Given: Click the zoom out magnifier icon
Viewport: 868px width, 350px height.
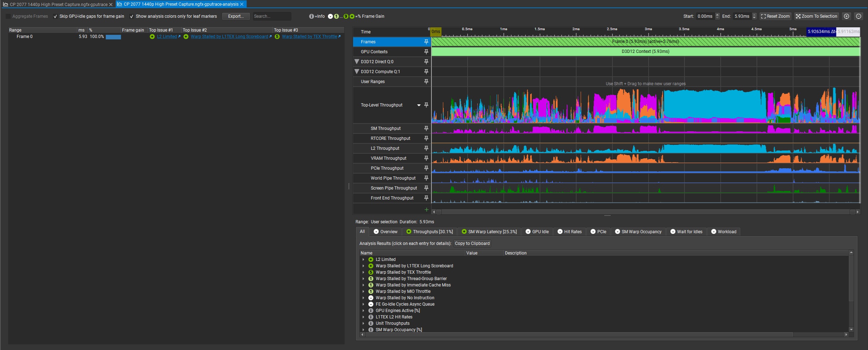Looking at the screenshot, I should (858, 16).
